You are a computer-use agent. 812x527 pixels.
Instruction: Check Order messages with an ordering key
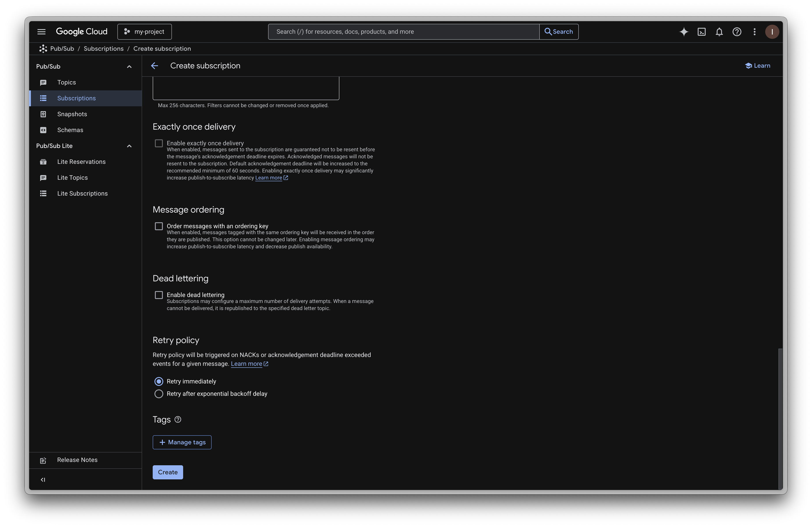(x=159, y=226)
